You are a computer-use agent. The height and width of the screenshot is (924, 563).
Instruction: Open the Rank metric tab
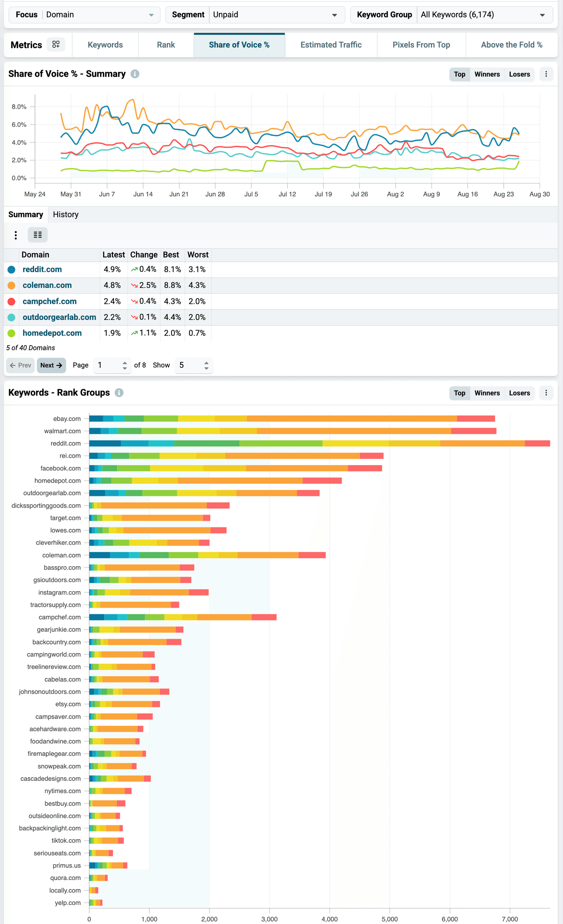(166, 45)
